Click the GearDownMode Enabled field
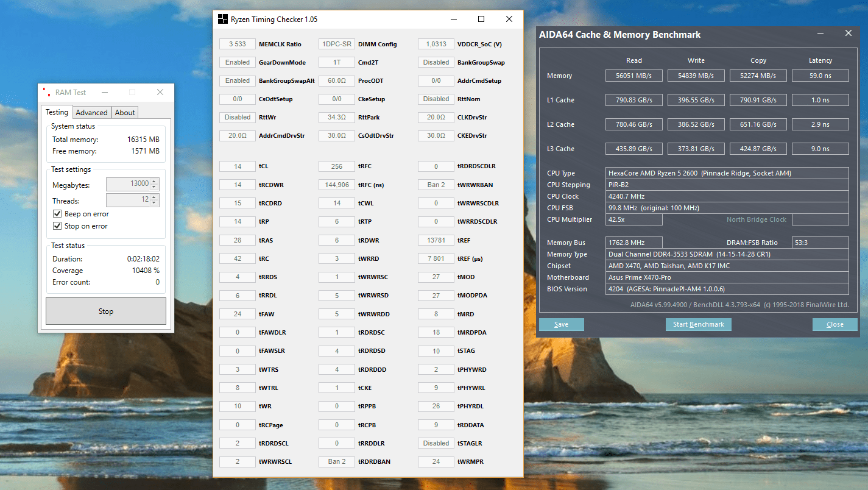This screenshot has width=868, height=490. point(238,62)
